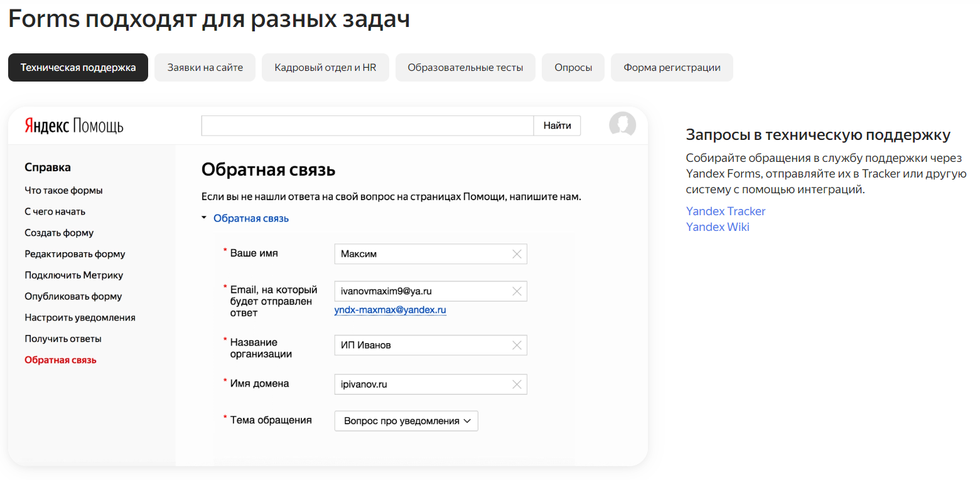Image resolution: width=980 pixels, height=480 pixels.
Task: Collapse the Обратная связь triangle
Action: pos(204,218)
